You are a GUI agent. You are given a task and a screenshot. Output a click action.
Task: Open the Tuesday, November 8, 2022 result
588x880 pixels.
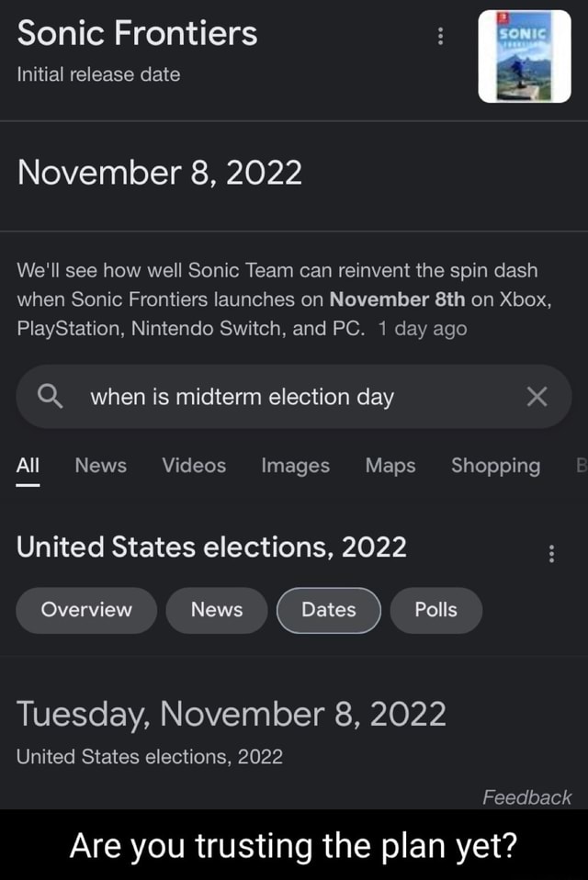pos(232,714)
